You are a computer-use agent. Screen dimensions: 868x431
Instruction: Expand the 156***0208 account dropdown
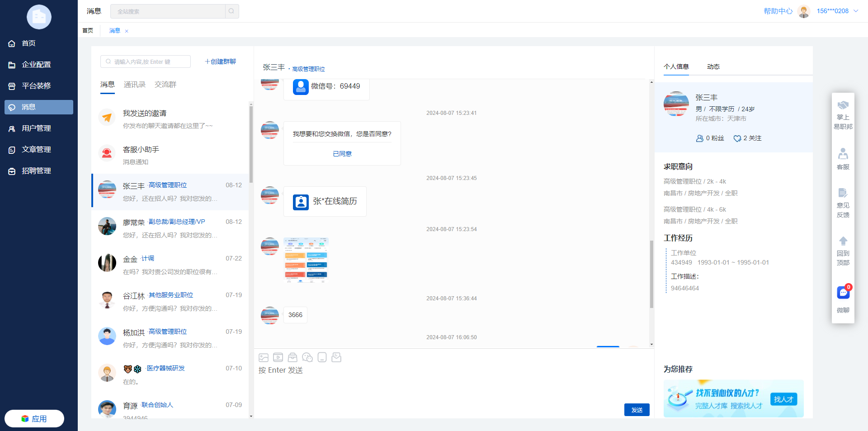tap(856, 11)
